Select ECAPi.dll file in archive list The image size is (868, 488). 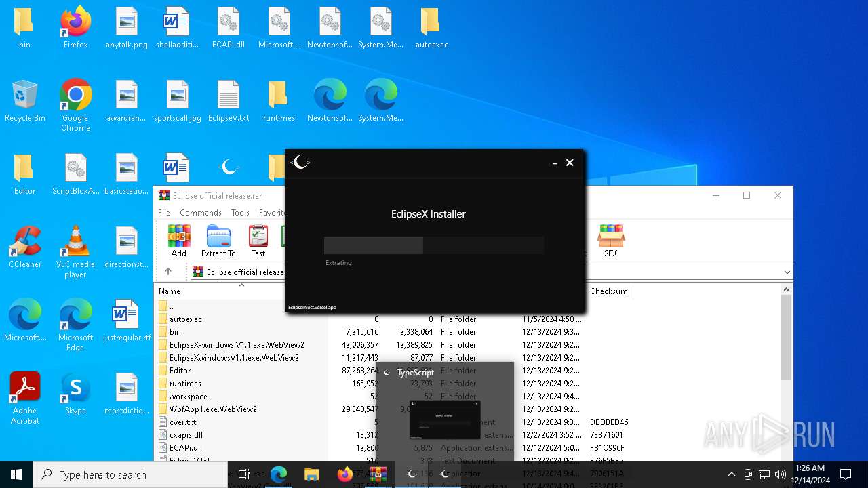pyautogui.click(x=468, y=448)
